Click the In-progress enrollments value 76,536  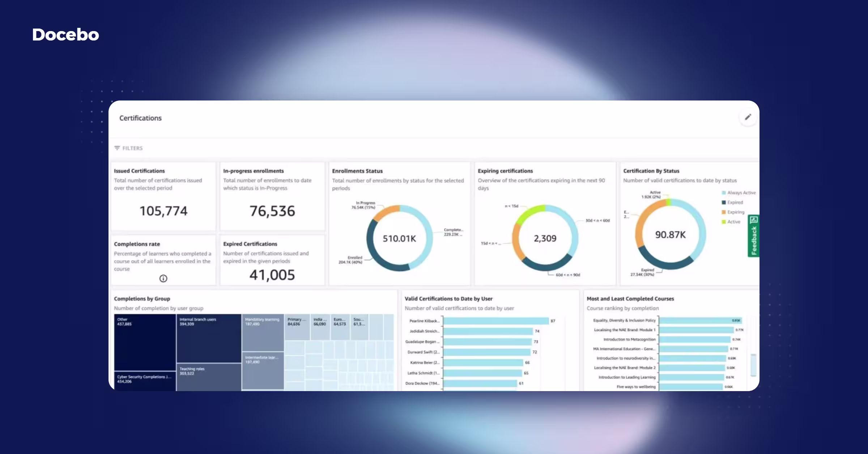coord(272,211)
